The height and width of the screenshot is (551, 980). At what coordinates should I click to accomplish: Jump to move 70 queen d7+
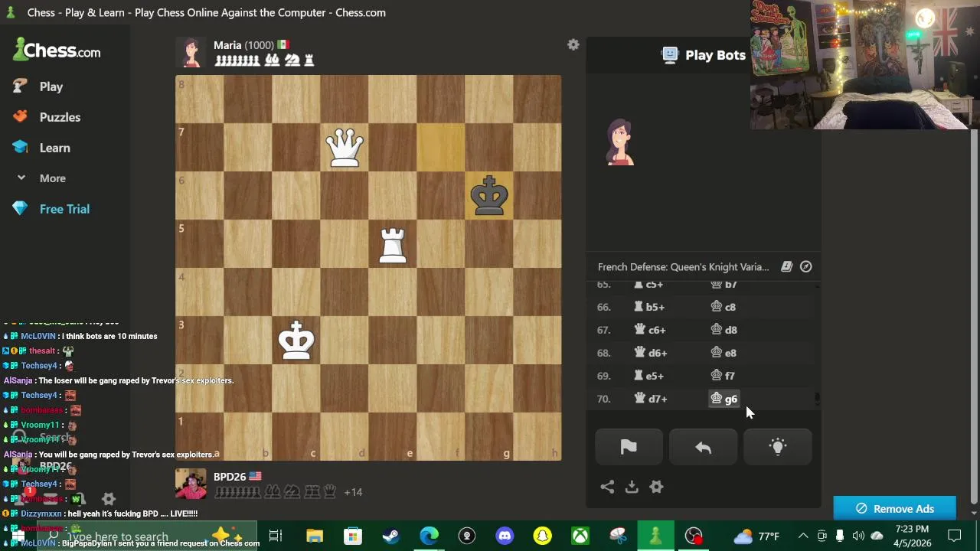[x=651, y=399]
